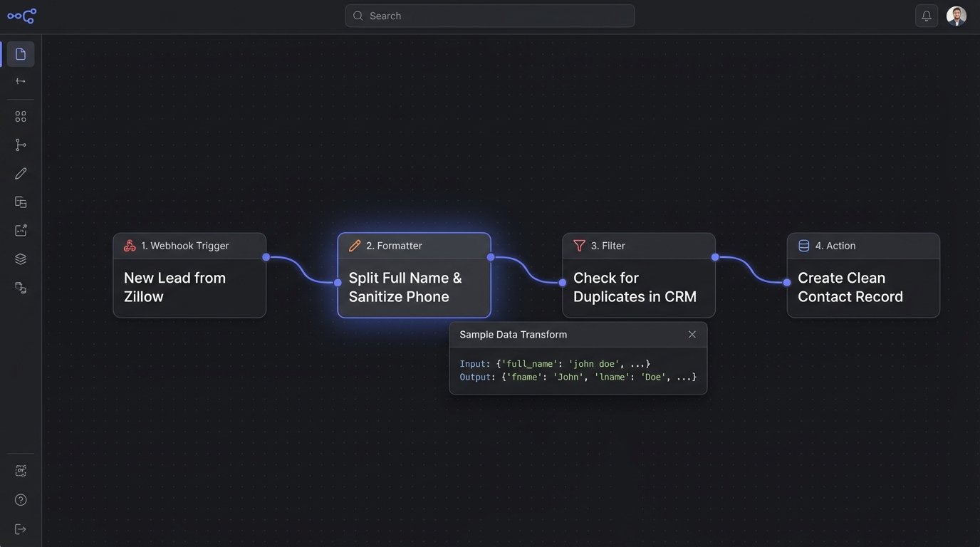Screen dimensions: 980x547
Task: Click inside the Search field
Action: click(489, 14)
